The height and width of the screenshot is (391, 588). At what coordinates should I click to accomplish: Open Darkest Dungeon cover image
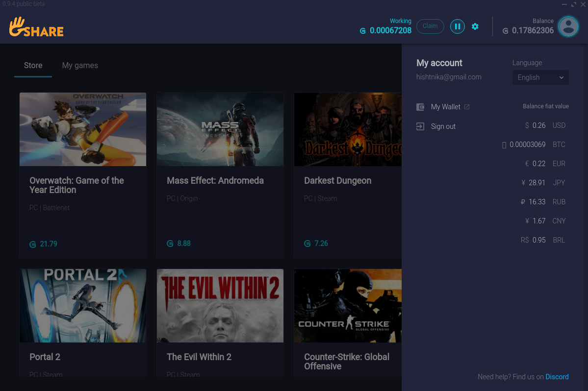tap(348, 129)
